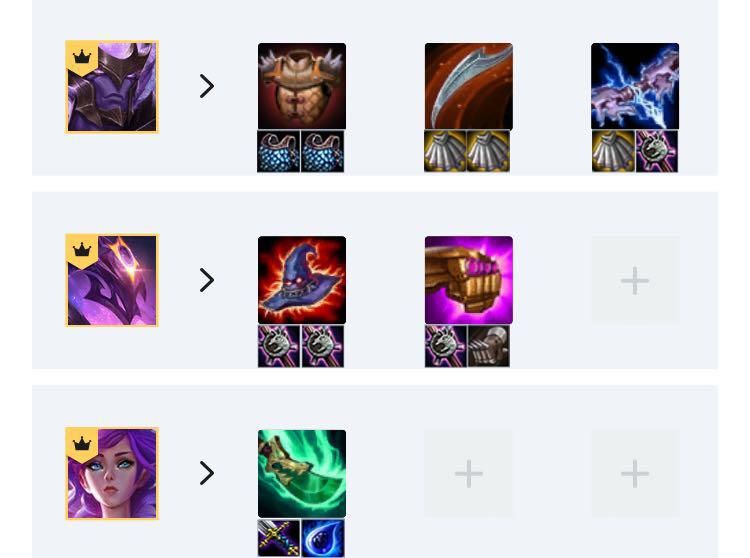
Task: Expand the chevron next to purple-haired champion
Action: [x=207, y=473]
